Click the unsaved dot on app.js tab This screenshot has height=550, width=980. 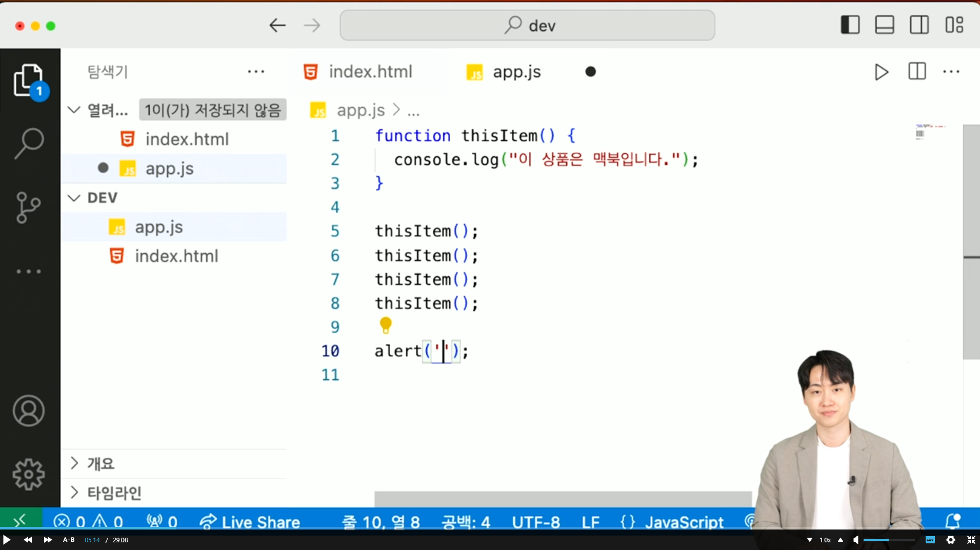[x=591, y=72]
